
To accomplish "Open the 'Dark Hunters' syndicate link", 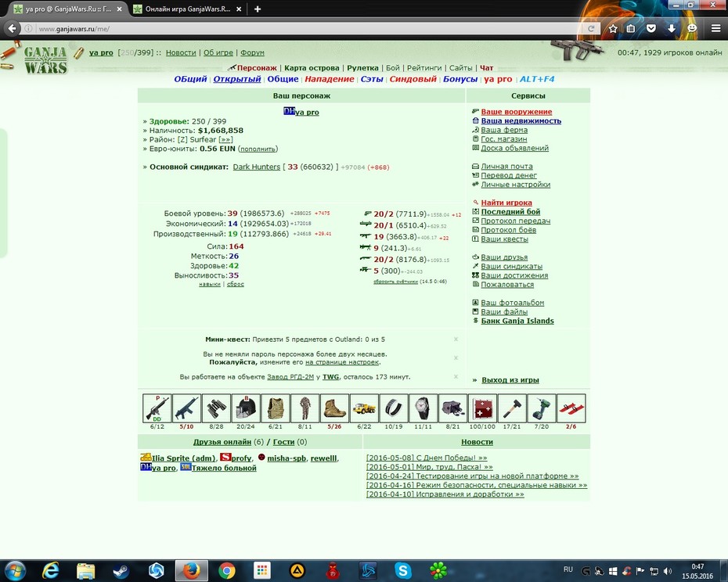I will [256, 167].
